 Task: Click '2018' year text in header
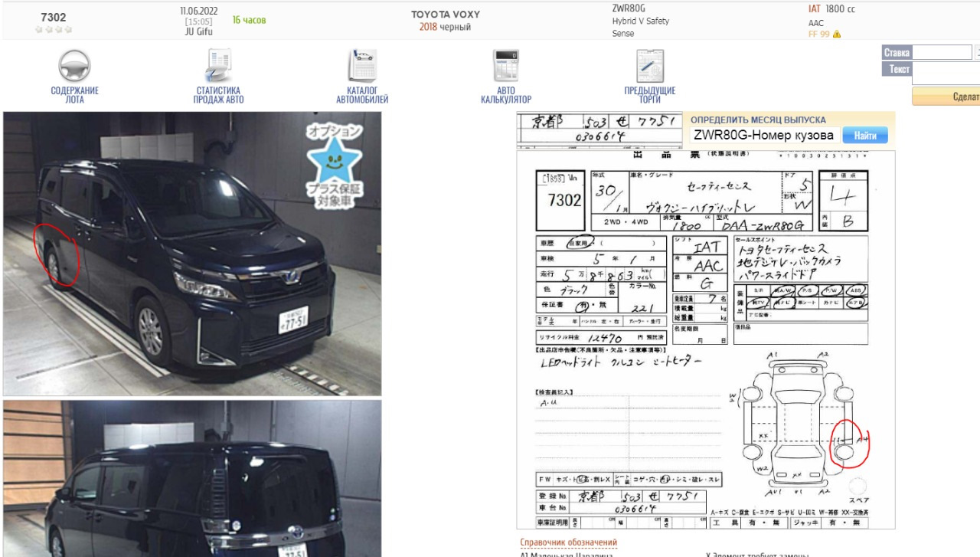(x=428, y=27)
